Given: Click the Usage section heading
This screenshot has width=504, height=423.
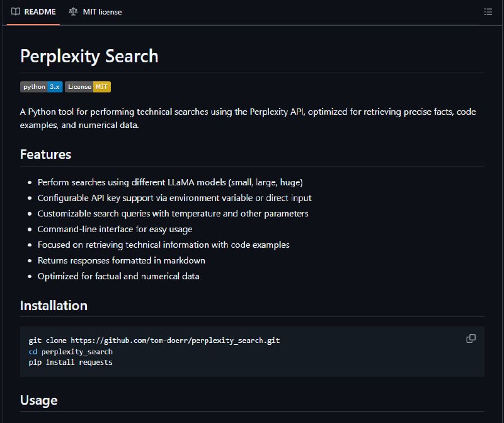Looking at the screenshot, I should [39, 400].
